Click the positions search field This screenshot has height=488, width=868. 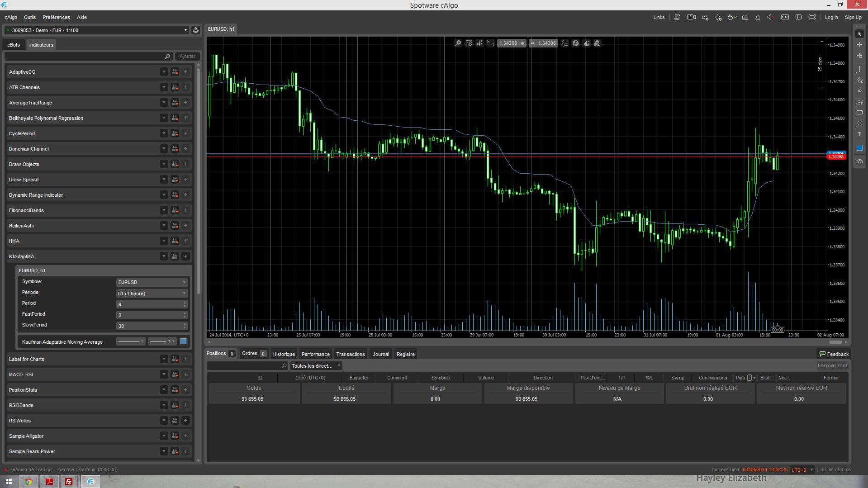247,366
